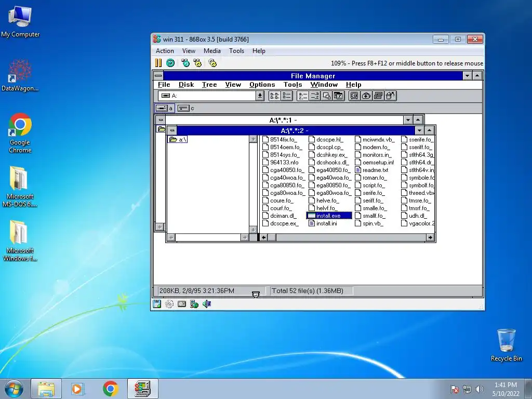
Task: Select the readme.txt document icon
Action: pos(357,170)
